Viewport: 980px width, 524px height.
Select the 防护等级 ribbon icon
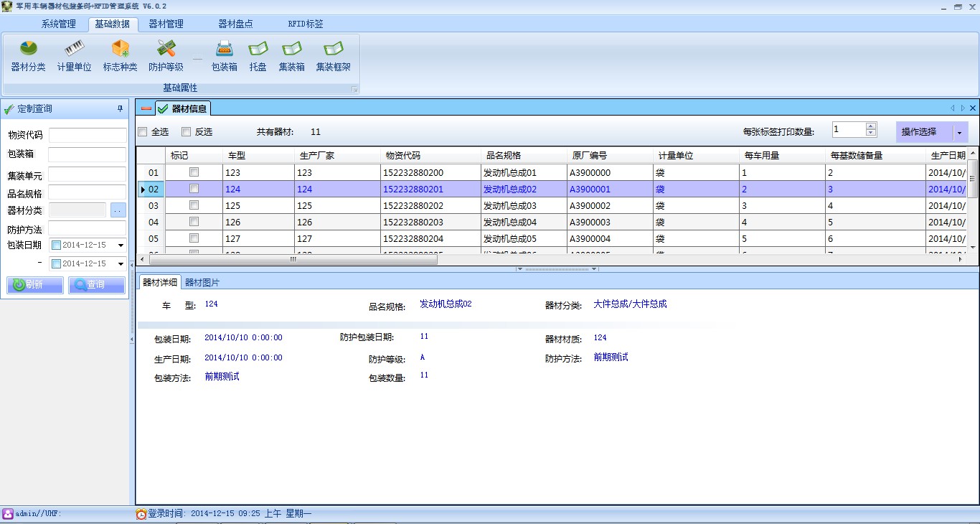pos(166,50)
